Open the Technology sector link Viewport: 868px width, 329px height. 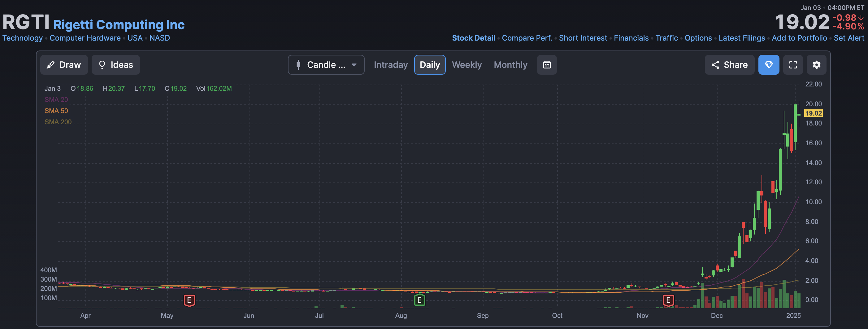click(x=23, y=38)
